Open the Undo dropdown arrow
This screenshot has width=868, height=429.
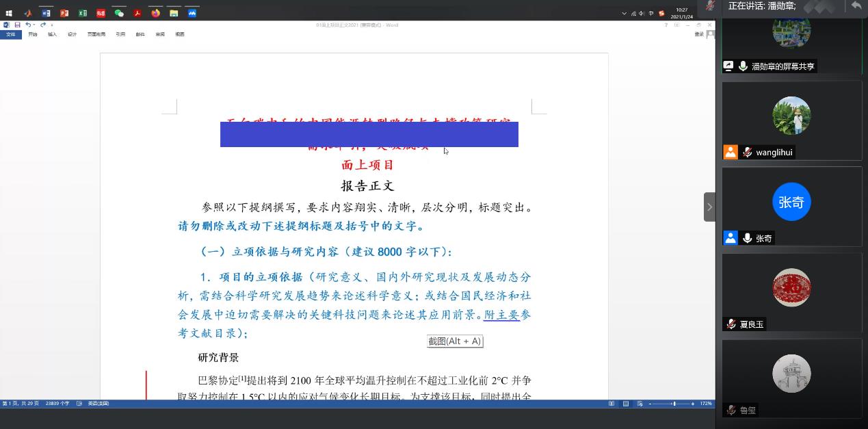tap(35, 25)
